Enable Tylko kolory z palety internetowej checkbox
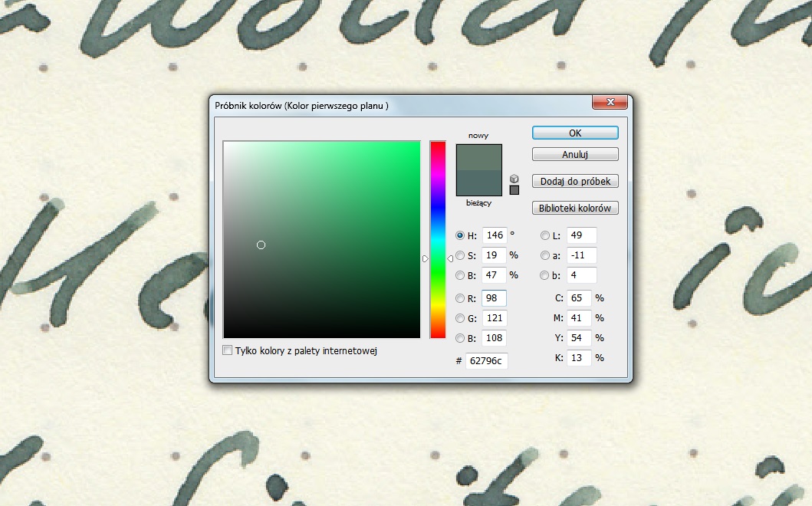 [x=227, y=350]
